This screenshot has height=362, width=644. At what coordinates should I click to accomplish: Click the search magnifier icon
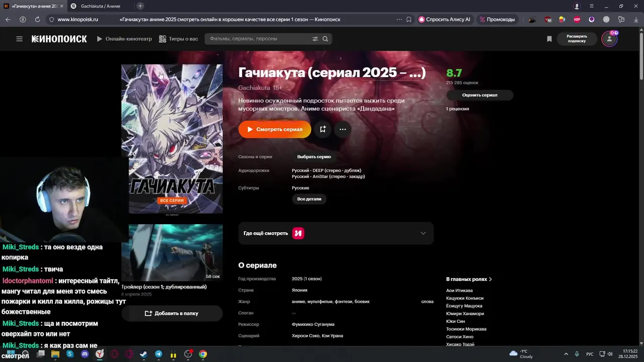tap(325, 39)
